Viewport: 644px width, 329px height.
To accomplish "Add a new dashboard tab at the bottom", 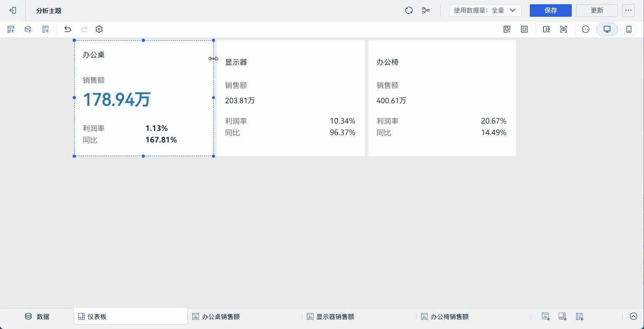I will pyautogui.click(x=563, y=316).
